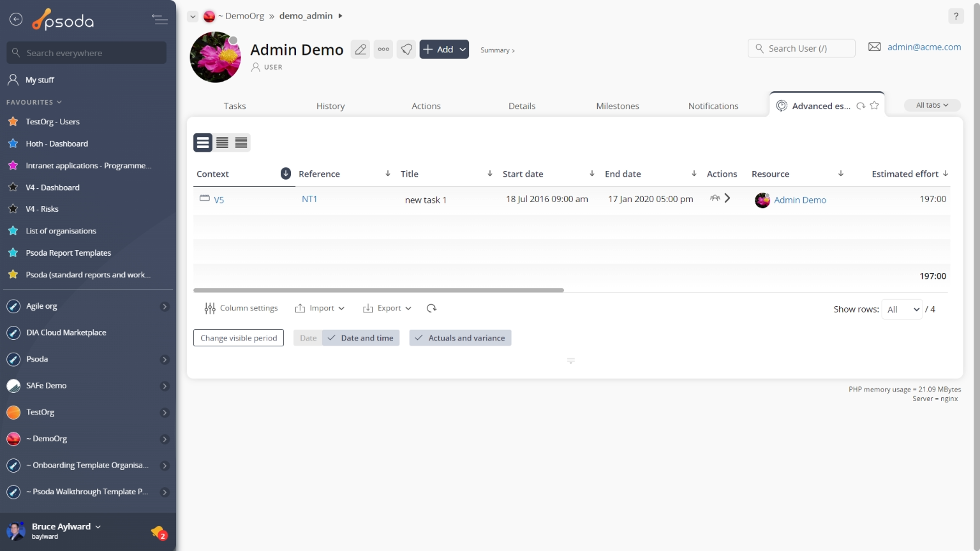Click the star of Hoth - Dashboard favourite

coord(13,143)
